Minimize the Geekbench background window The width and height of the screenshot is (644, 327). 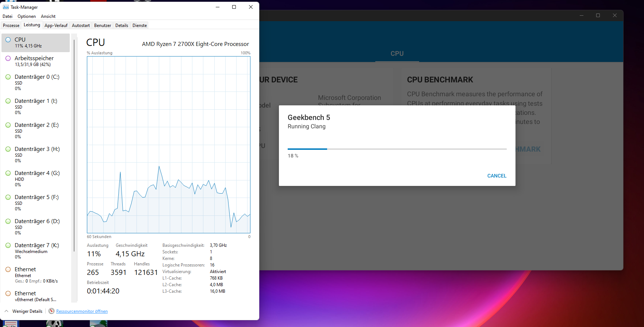click(x=582, y=15)
